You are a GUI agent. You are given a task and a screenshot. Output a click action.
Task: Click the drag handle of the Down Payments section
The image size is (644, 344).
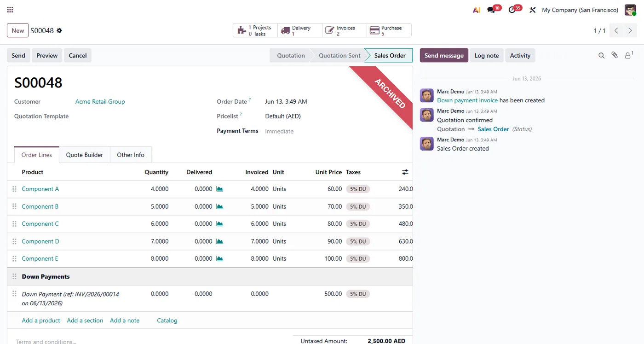pos(14,277)
